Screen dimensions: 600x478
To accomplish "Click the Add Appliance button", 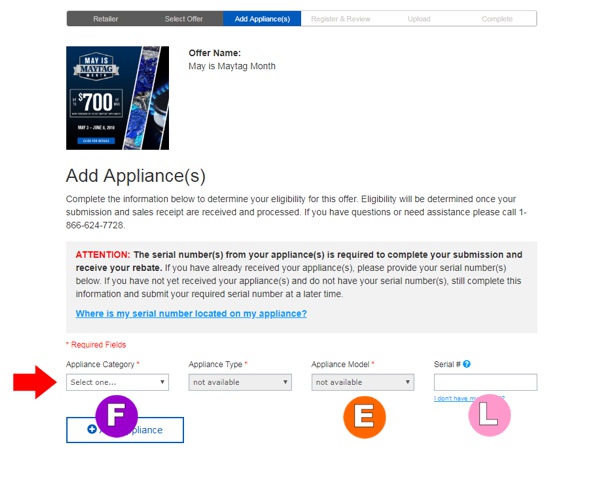I will [125, 430].
